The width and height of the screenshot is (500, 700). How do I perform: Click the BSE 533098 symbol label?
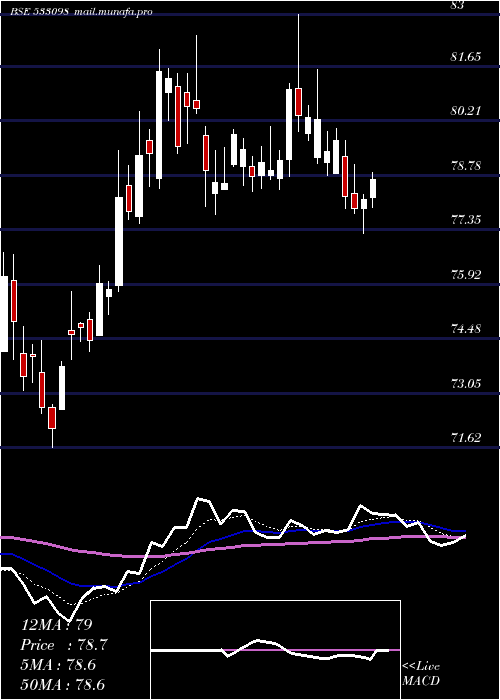pyautogui.click(x=40, y=12)
